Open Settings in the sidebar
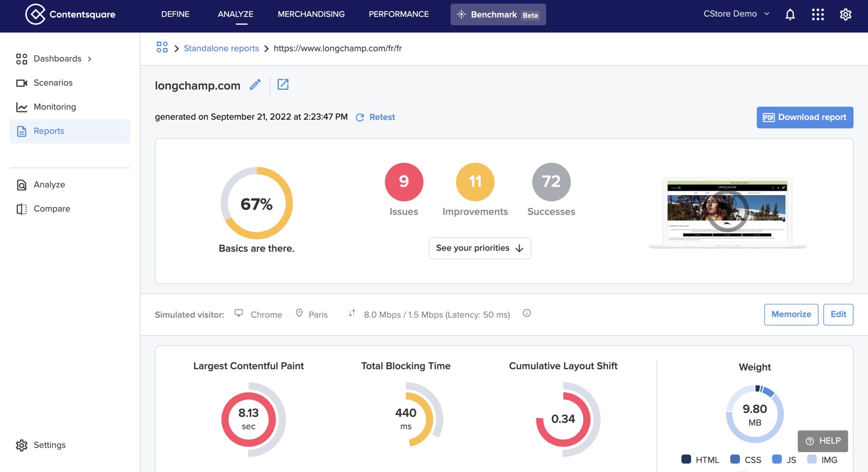The width and height of the screenshot is (868, 472). point(70,445)
